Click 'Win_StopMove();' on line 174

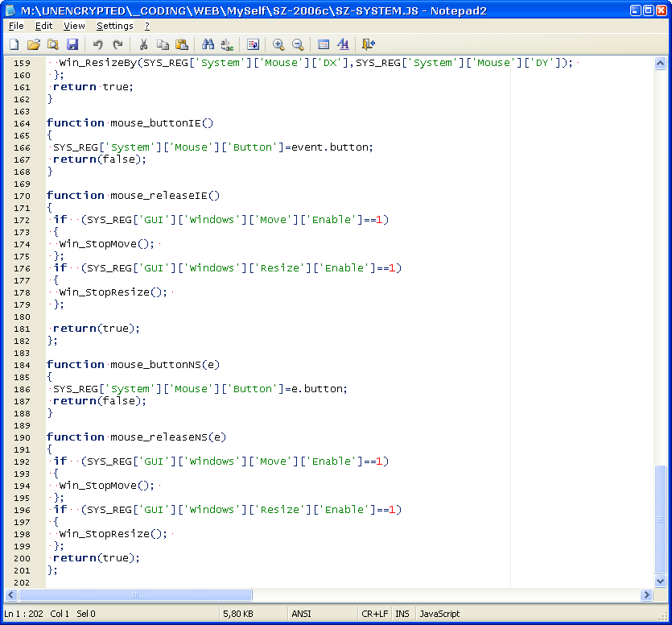point(107,244)
